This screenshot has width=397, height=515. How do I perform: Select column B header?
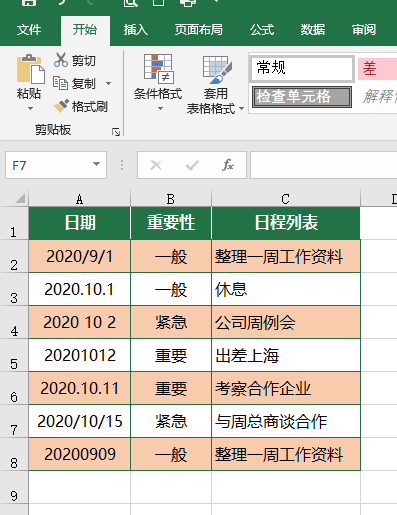pyautogui.click(x=171, y=199)
